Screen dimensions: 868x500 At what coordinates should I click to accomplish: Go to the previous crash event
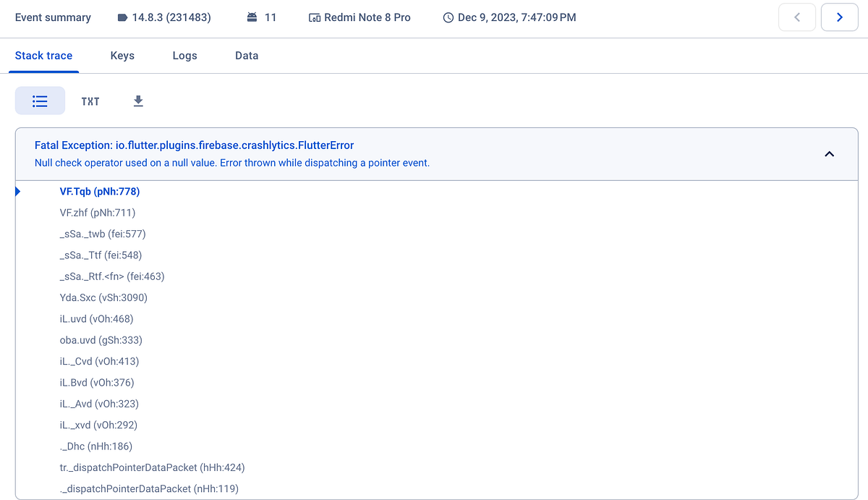tap(797, 17)
